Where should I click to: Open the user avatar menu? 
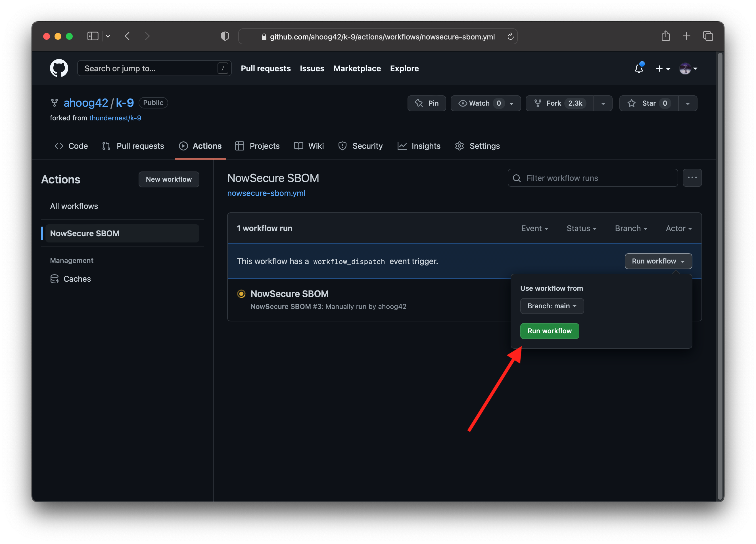click(688, 69)
